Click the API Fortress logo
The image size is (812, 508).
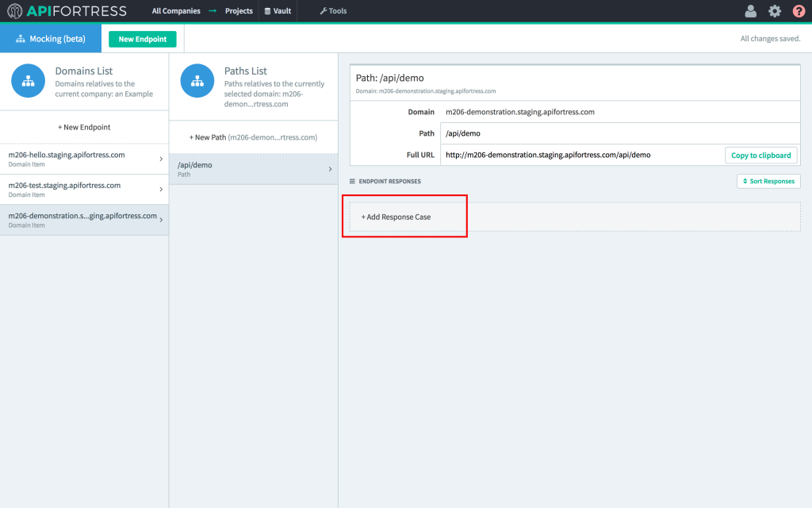click(67, 11)
